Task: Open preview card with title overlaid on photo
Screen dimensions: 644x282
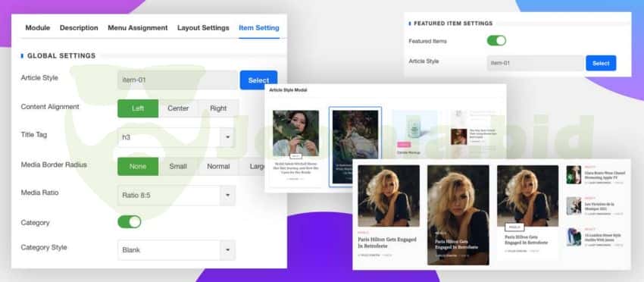Action: point(458,215)
